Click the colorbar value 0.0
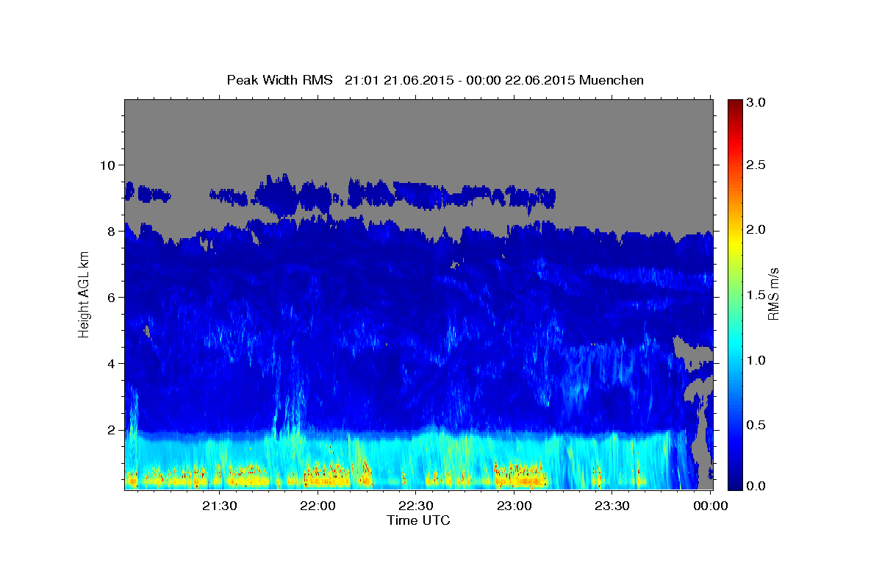The height and width of the screenshot is (588, 882). click(x=756, y=486)
